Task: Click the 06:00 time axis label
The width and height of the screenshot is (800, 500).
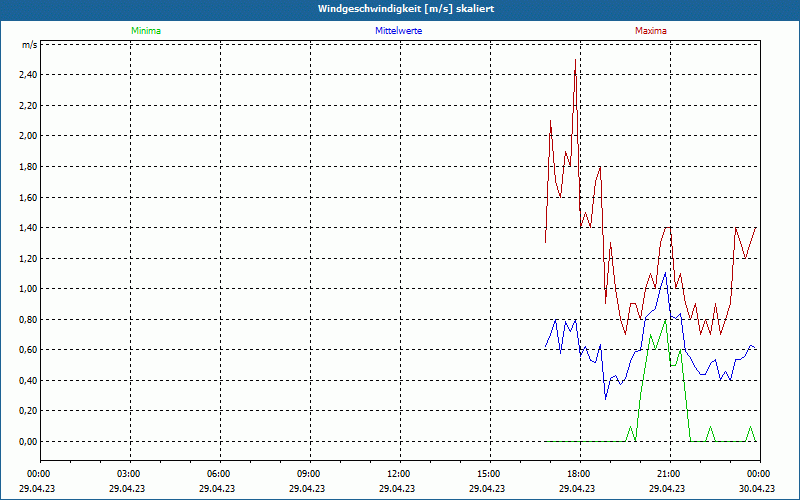Action: point(219,474)
